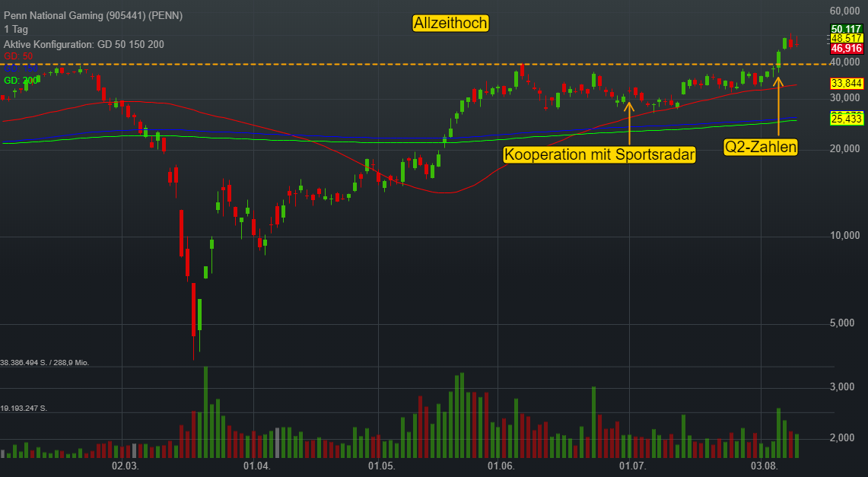
Task: Click the 03.08. date axis label
Action: 763,466
